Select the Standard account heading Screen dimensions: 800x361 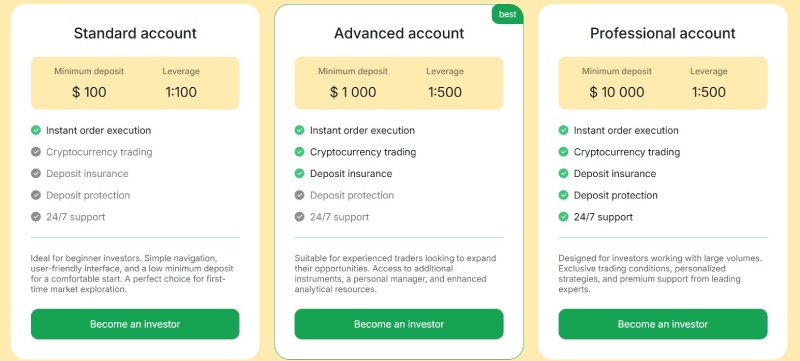tap(135, 33)
